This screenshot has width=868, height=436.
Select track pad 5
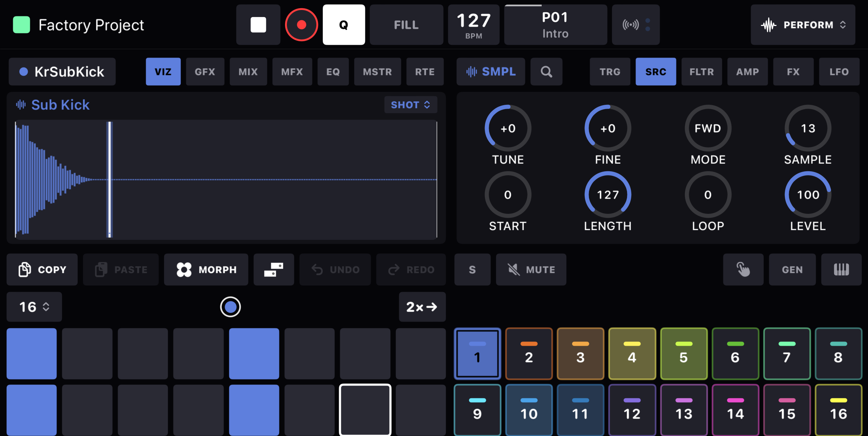point(684,354)
